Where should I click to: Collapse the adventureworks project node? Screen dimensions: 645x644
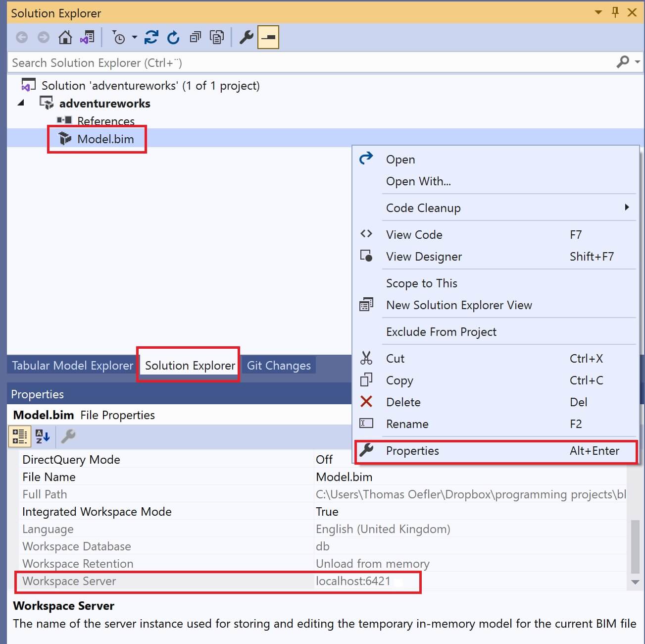tap(21, 103)
